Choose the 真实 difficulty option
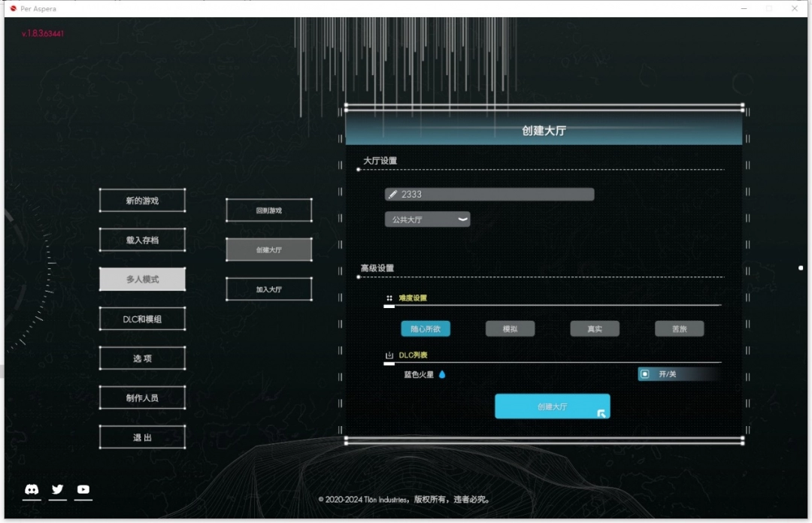This screenshot has width=812, height=523. [x=595, y=328]
